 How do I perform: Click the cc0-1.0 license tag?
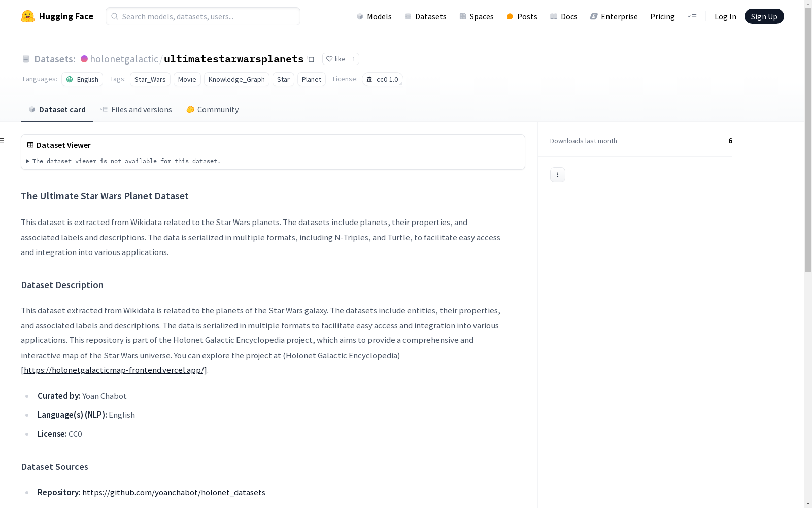click(x=383, y=79)
